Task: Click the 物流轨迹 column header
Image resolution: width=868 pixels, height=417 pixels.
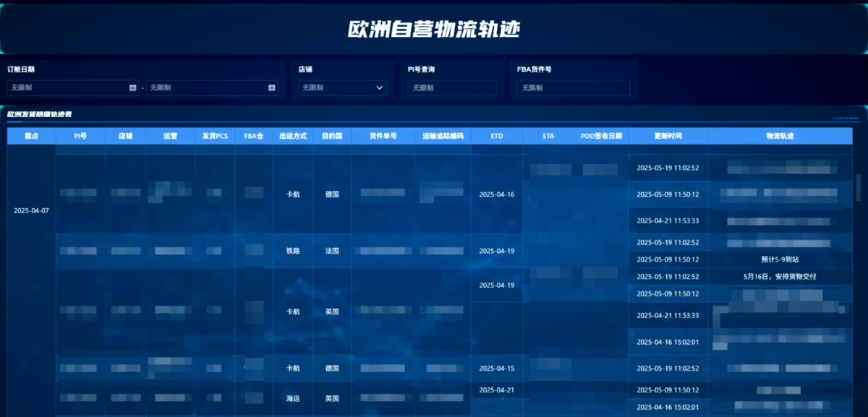Action: 780,136
